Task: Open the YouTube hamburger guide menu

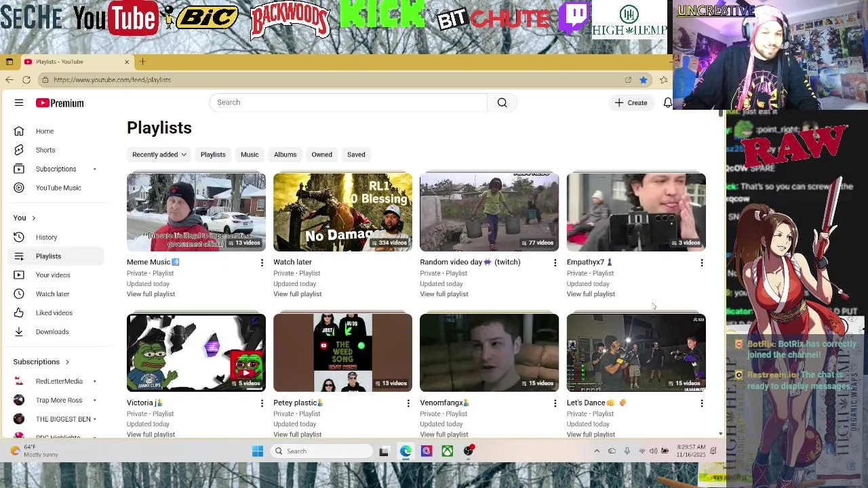Action: coord(19,103)
